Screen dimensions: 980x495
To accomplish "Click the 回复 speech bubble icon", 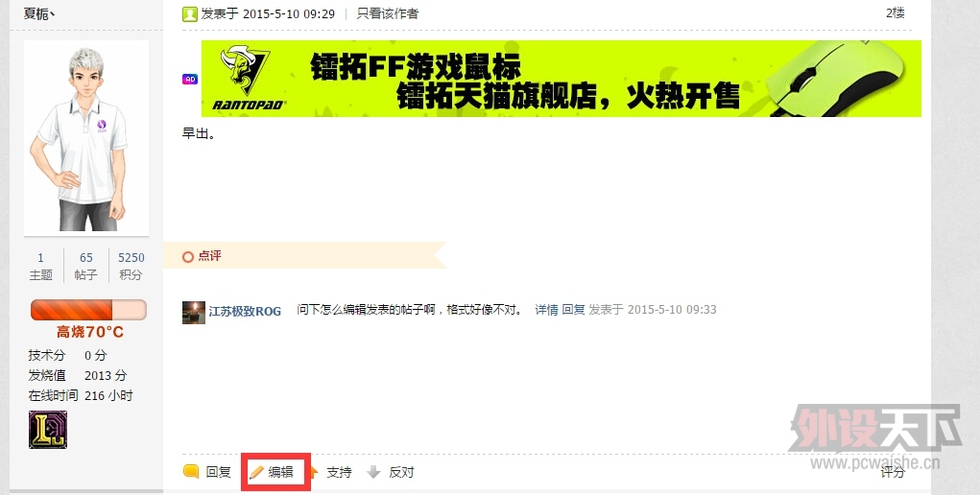I will coord(191,471).
